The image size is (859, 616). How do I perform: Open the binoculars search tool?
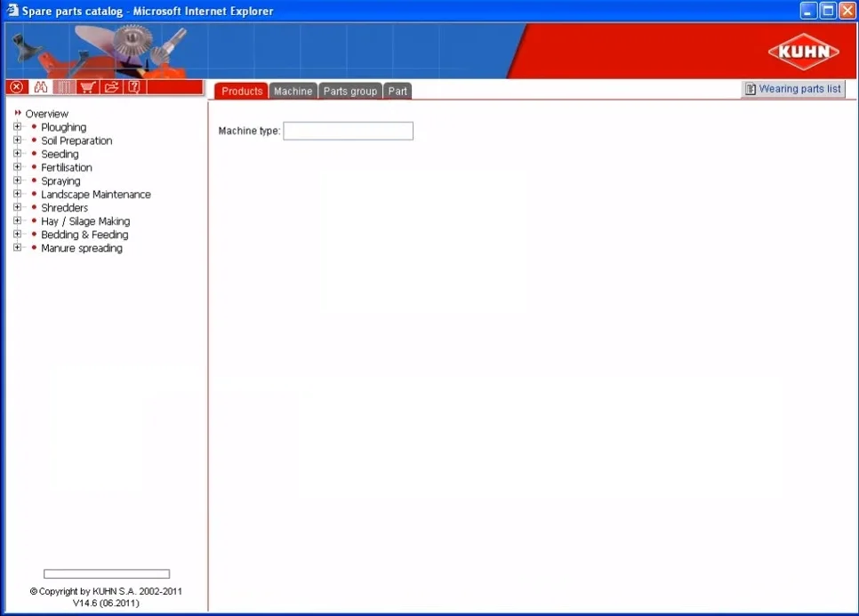point(41,87)
